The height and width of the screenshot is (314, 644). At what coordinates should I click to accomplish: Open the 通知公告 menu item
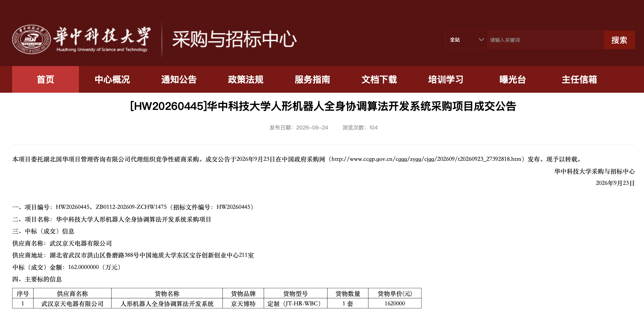click(x=179, y=79)
